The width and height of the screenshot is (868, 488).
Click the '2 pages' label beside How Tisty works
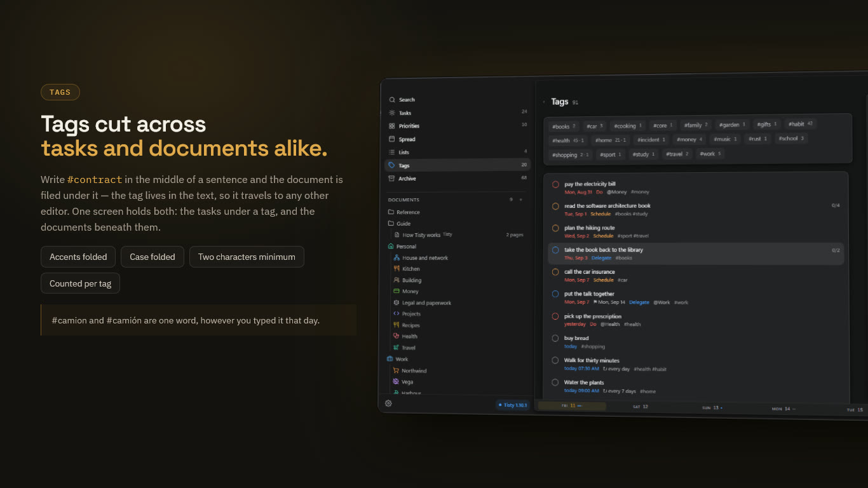tap(515, 235)
